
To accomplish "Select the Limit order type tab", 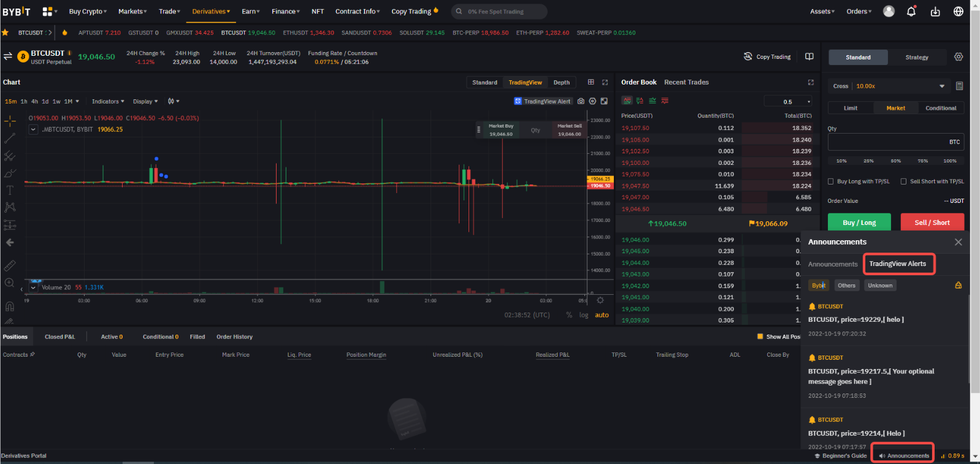I will 851,108.
